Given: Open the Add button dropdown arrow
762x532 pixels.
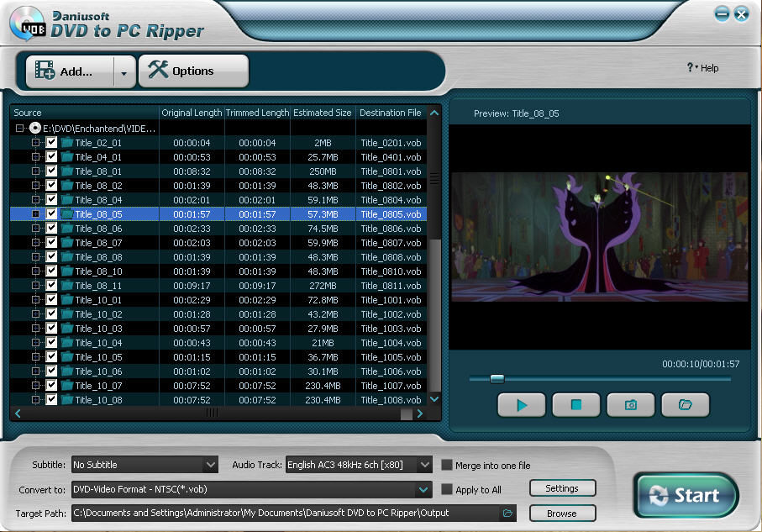Looking at the screenshot, I should (124, 72).
